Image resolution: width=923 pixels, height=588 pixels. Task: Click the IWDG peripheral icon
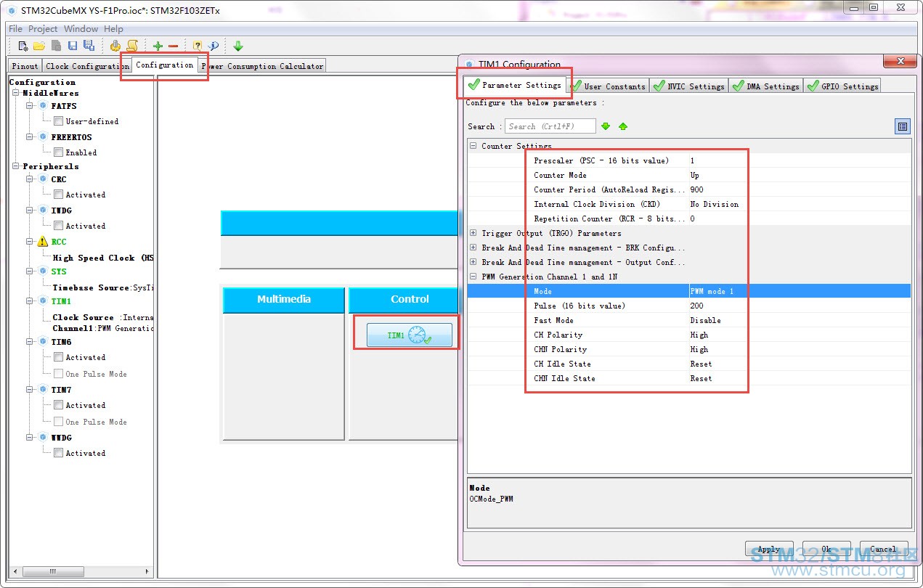tap(43, 211)
